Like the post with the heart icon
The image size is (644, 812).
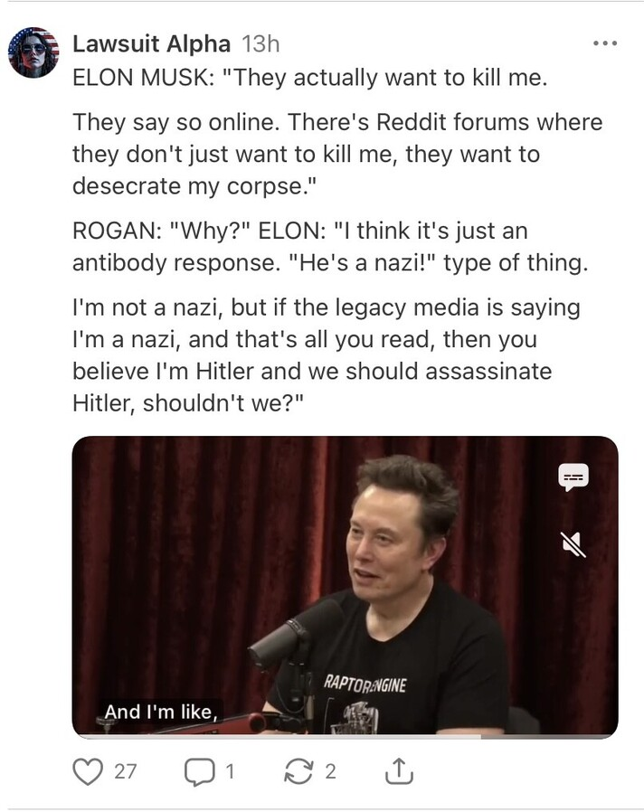click(88, 771)
